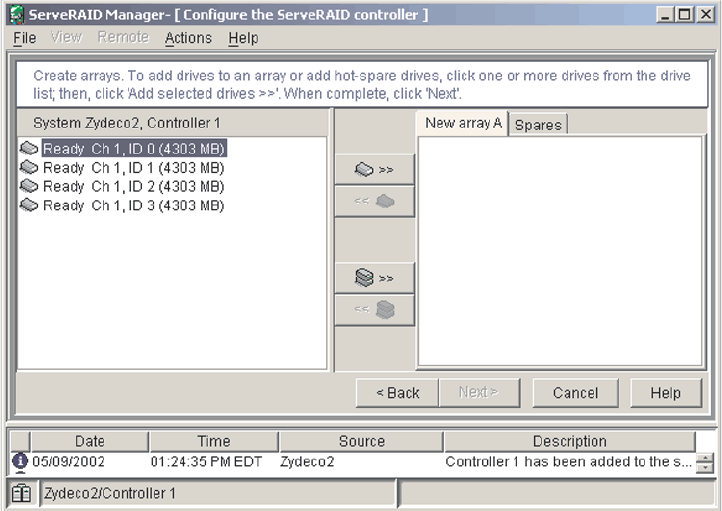Viewport: 722px width, 511px height.
Task: Click the Zydeco2 source cell
Action: [307, 461]
